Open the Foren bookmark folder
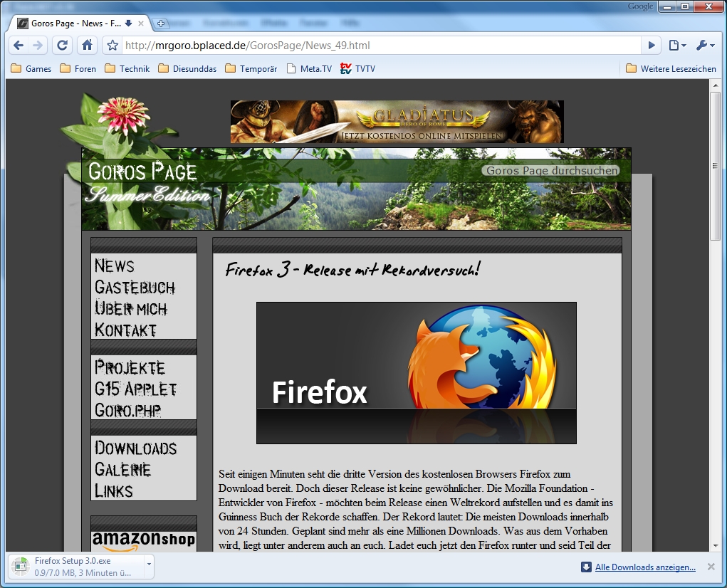Image resolution: width=727 pixels, height=588 pixels. point(78,69)
